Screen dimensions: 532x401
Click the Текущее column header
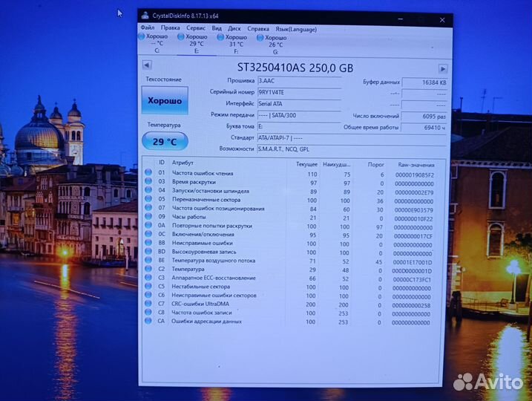click(306, 164)
